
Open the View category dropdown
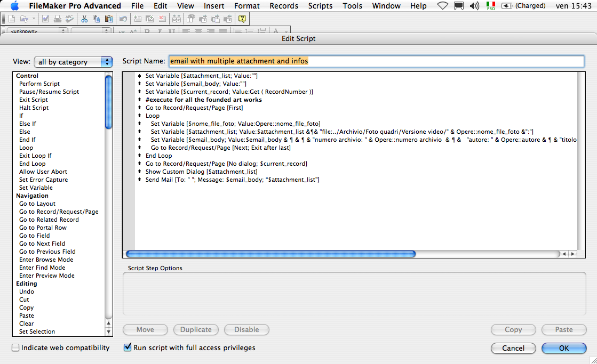(x=73, y=62)
